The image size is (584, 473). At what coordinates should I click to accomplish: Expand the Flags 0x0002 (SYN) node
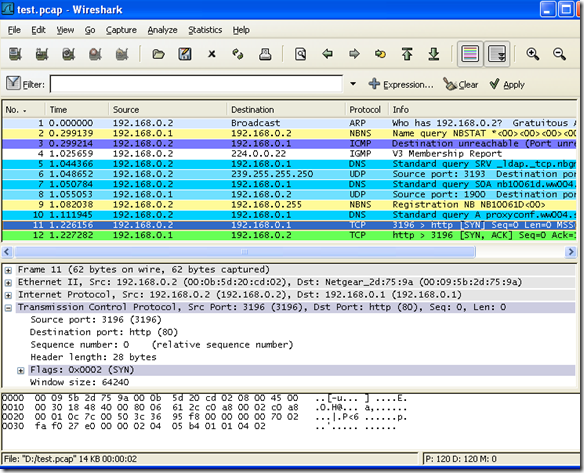21,371
